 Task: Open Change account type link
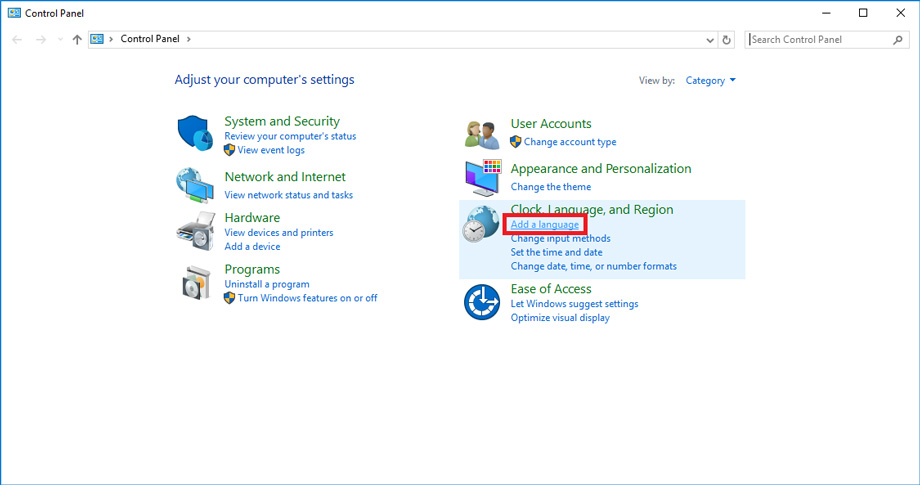570,142
